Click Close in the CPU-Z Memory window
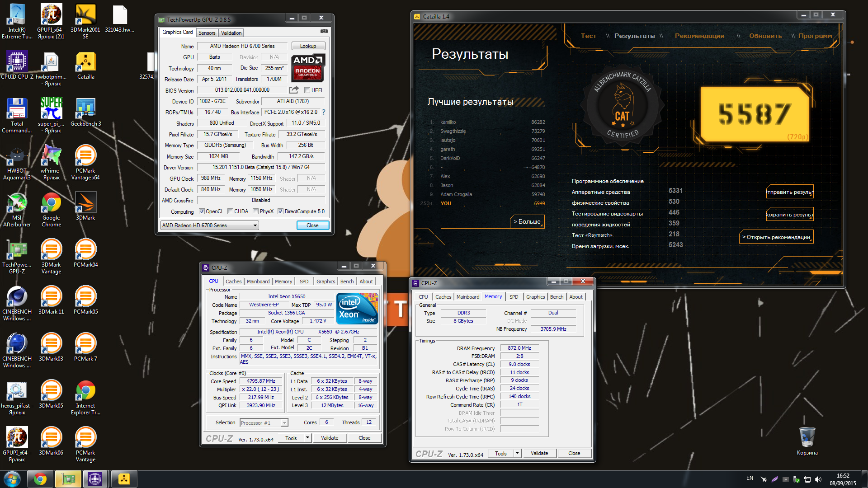The image size is (868, 488). click(574, 453)
